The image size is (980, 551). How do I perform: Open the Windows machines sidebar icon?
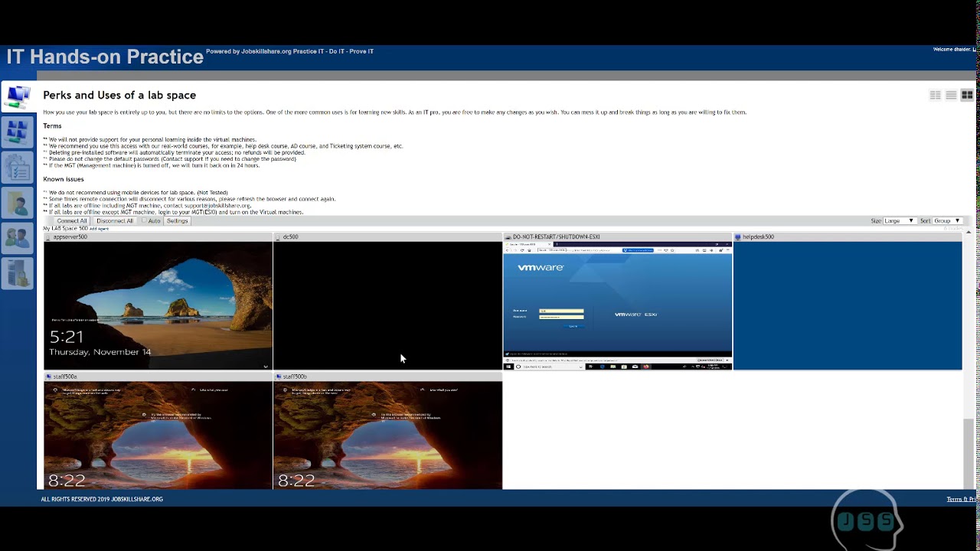17,132
